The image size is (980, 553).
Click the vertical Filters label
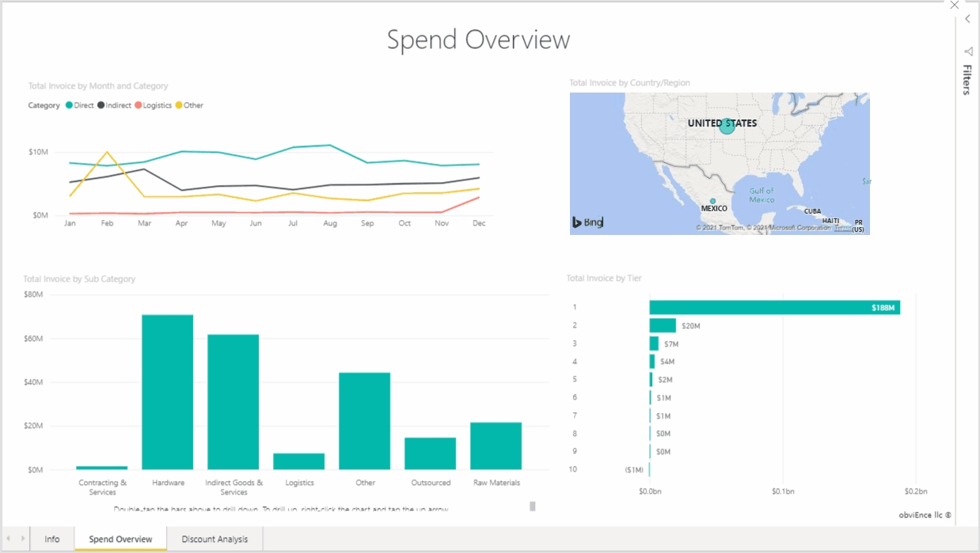966,79
